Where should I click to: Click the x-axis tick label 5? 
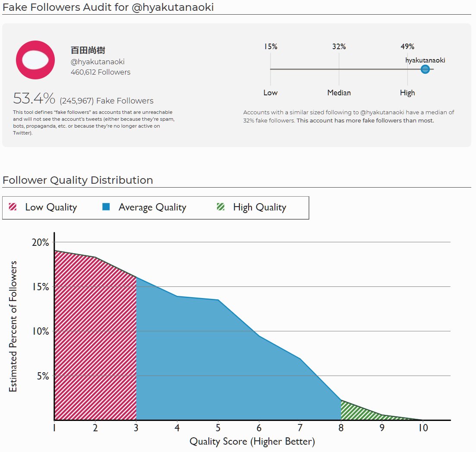[x=218, y=428]
